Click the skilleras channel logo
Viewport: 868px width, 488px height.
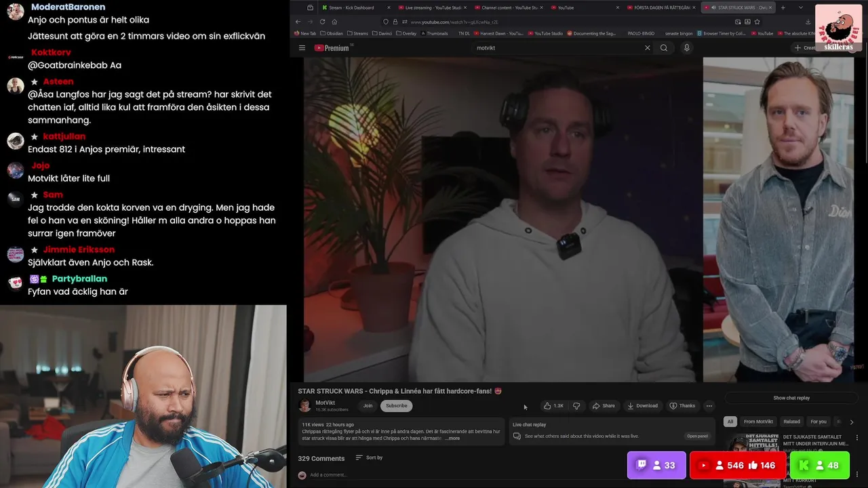[839, 28]
